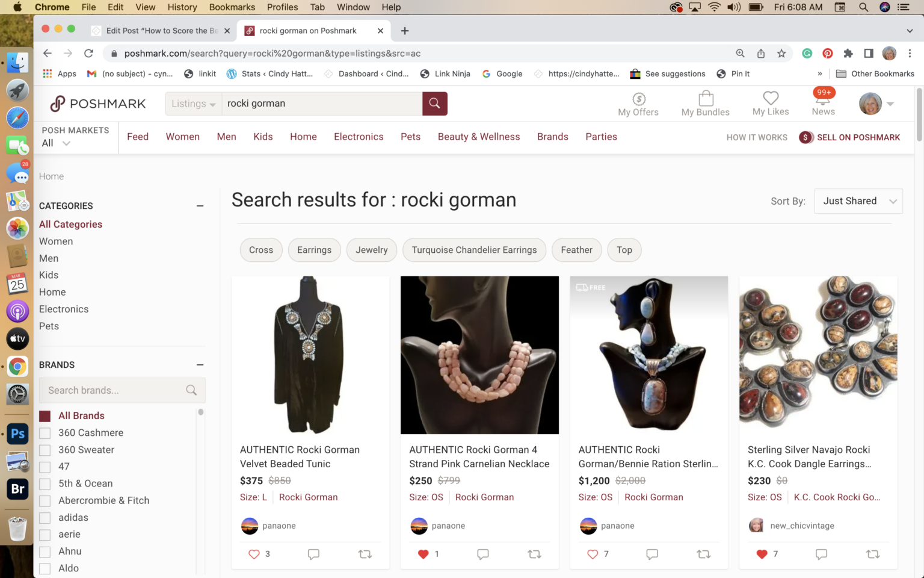Show hidden bookmarks with double chevron
This screenshot has width=924, height=578.
pos(819,73)
